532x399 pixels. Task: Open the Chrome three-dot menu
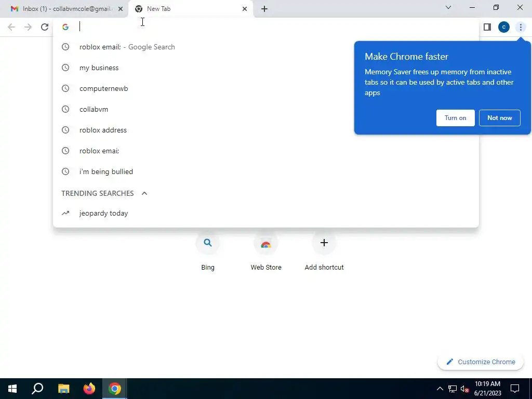pos(521,27)
